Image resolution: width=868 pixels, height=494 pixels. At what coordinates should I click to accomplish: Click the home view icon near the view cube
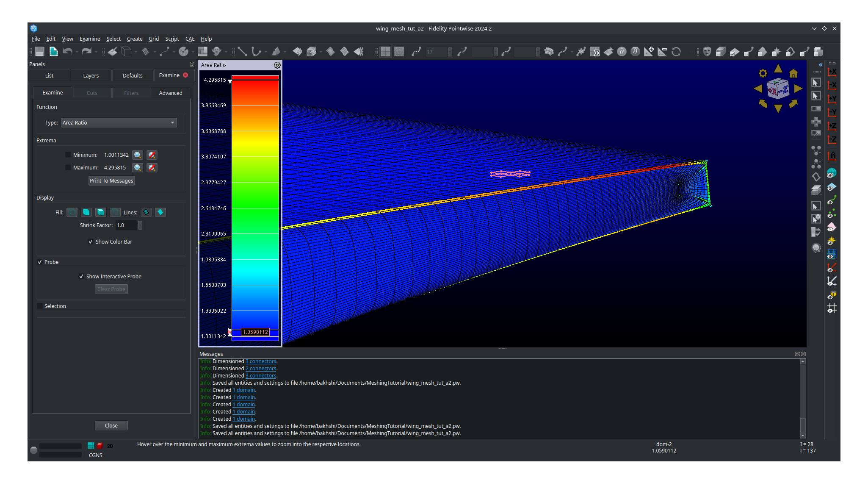[793, 74]
